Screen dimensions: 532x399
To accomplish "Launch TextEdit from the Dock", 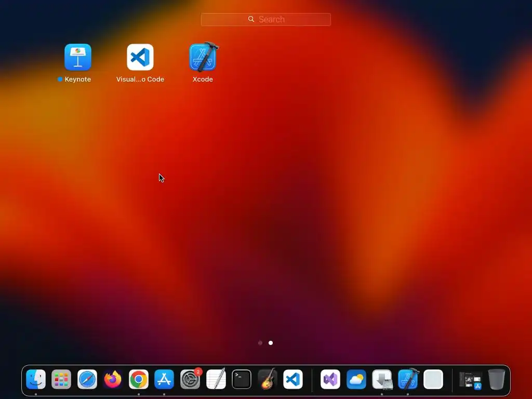I will tap(216, 379).
